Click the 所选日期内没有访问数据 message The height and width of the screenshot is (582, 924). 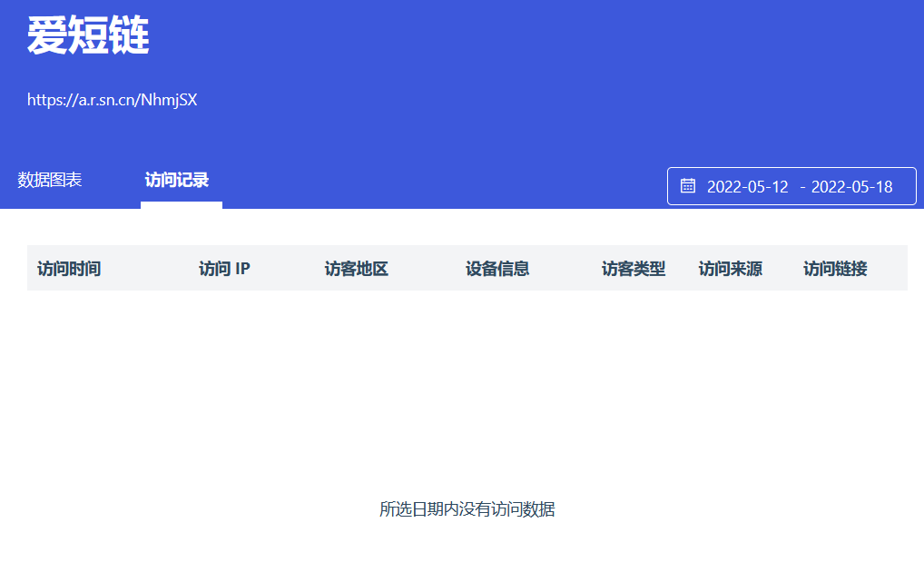point(467,508)
